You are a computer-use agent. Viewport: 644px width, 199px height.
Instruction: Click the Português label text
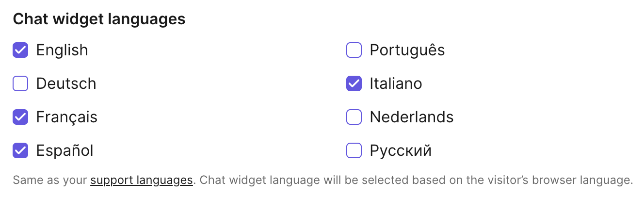(407, 50)
